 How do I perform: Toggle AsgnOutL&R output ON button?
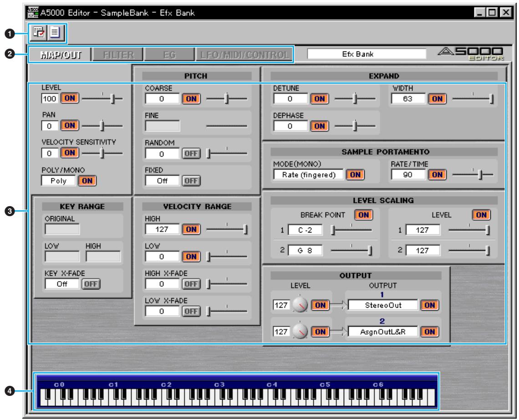tap(430, 332)
